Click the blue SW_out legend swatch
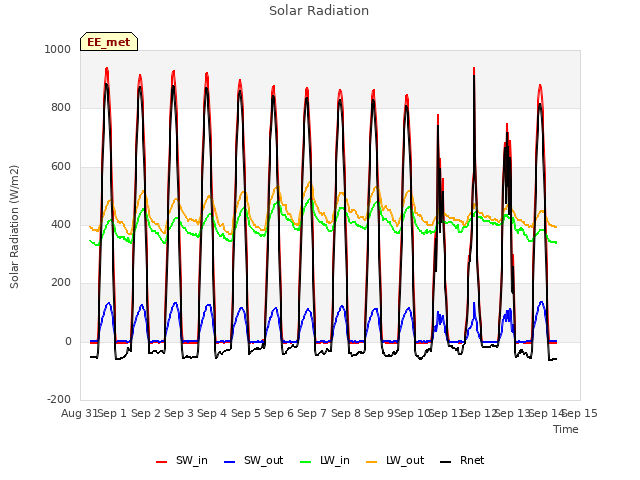The height and width of the screenshot is (480, 640). point(230,462)
